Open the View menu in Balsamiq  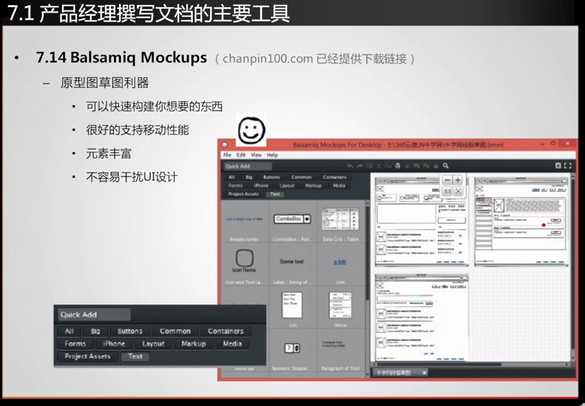[256, 155]
